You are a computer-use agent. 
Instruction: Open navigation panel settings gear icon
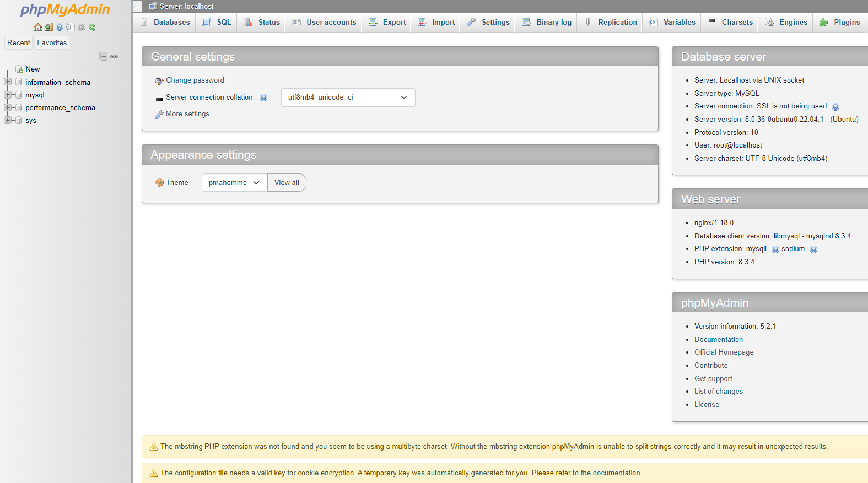coord(81,27)
